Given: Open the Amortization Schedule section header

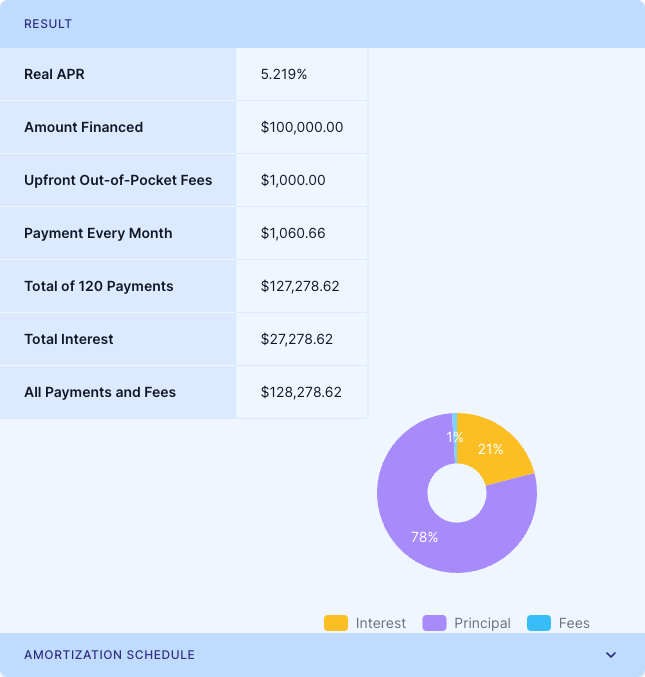Looking at the screenshot, I should 110,655.
